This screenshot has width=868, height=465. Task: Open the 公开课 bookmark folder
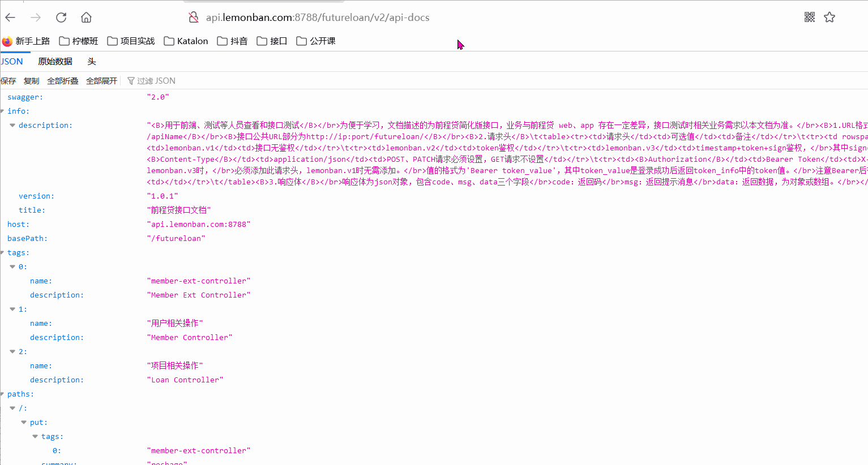click(316, 41)
